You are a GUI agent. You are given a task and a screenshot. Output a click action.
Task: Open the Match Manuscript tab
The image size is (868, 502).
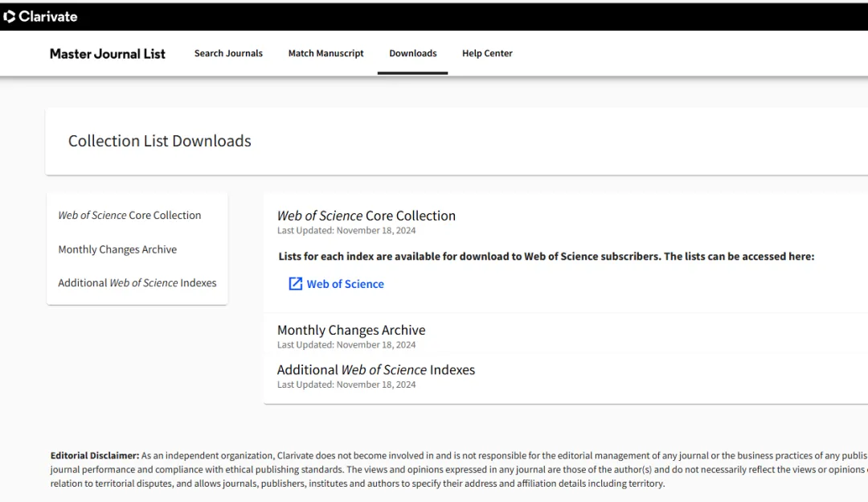click(325, 53)
